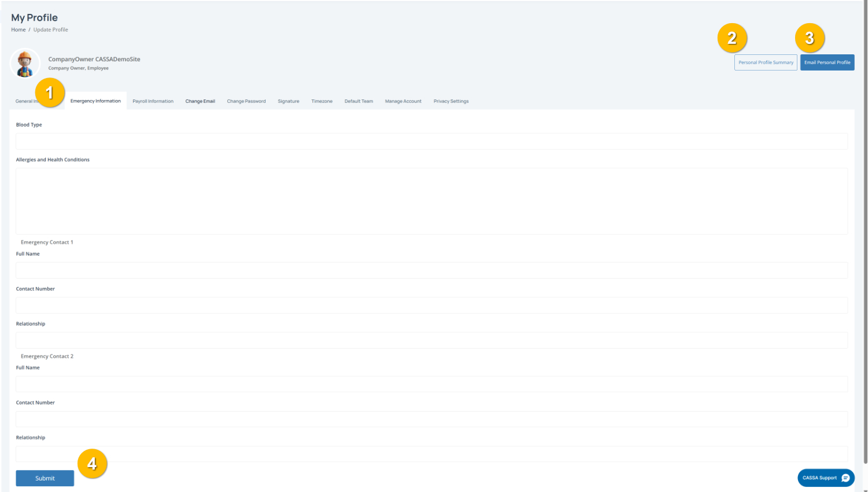This screenshot has width=868, height=492.
Task: Open the Privacy Settings tab
Action: coord(451,101)
